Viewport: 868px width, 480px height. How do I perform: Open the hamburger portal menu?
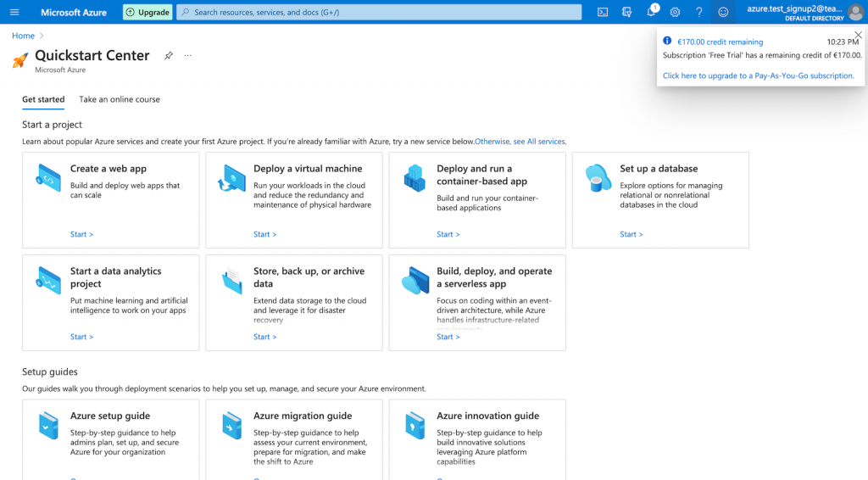pyautogui.click(x=14, y=12)
